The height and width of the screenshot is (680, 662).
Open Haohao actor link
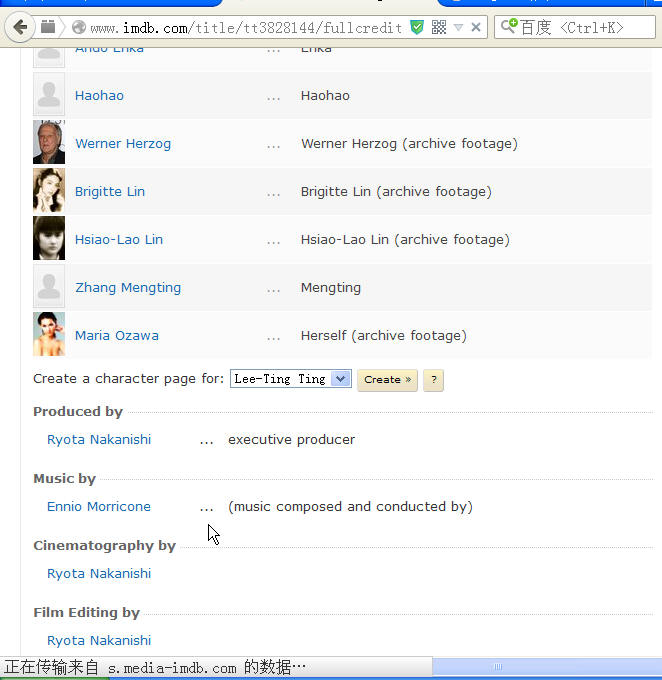(x=99, y=95)
